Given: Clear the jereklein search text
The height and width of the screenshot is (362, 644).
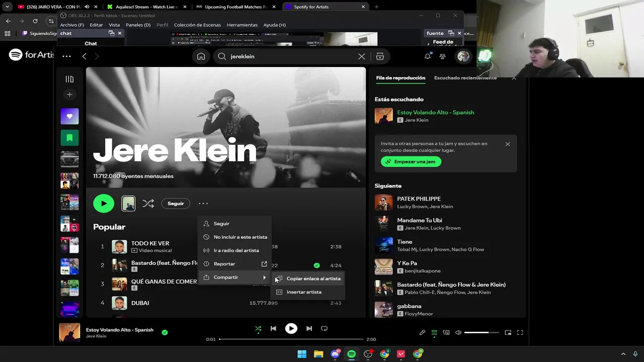Looking at the screenshot, I should point(361,56).
